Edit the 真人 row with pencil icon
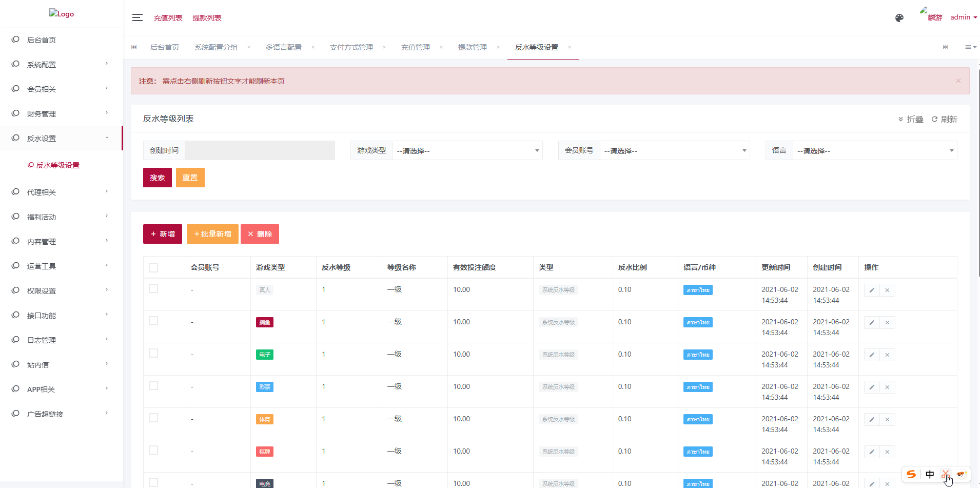This screenshot has height=488, width=980. (x=872, y=290)
